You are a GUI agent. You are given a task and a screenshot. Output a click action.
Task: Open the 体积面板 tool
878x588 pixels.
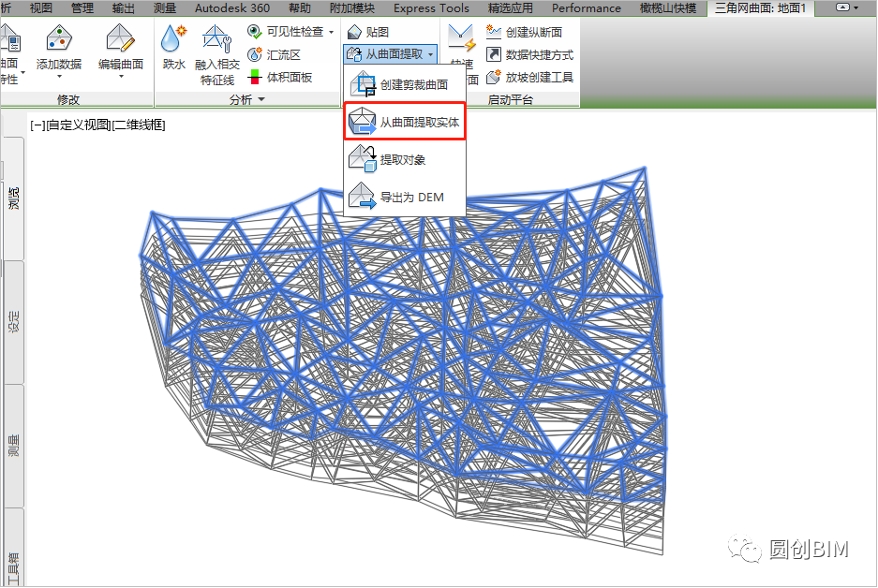point(280,77)
